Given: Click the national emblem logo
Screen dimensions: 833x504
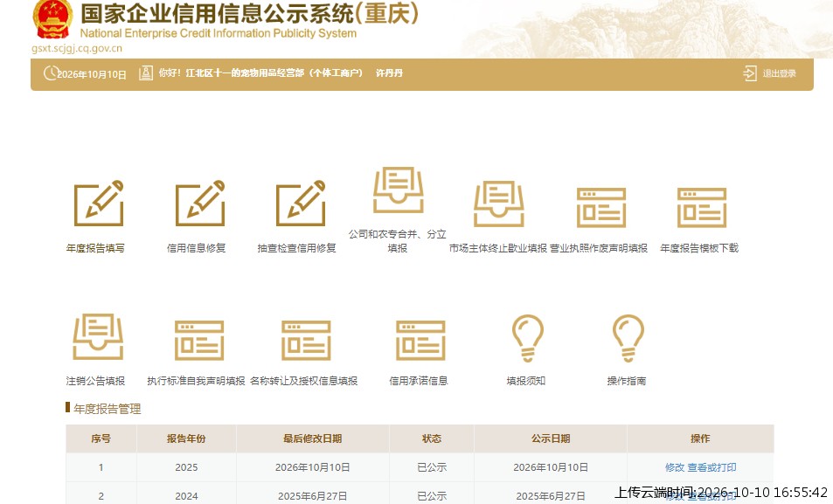Looking at the screenshot, I should click(52, 19).
